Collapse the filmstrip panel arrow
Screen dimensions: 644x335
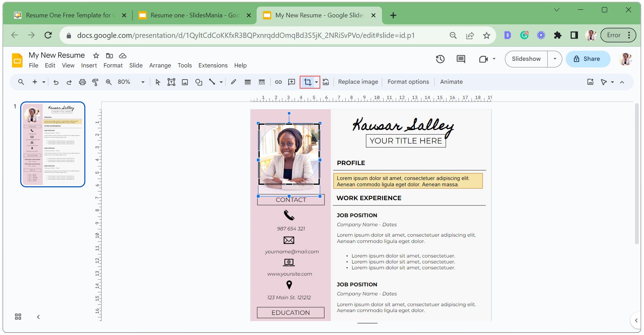(38, 317)
